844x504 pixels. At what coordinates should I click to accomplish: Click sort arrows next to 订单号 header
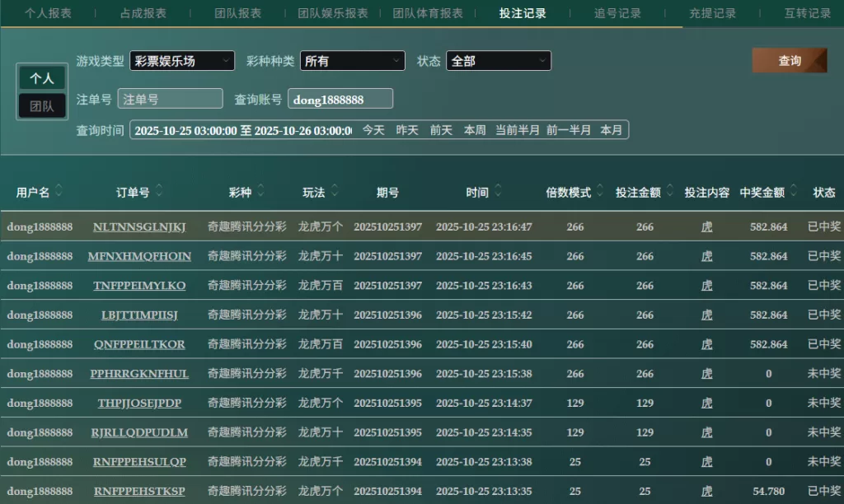(159, 191)
